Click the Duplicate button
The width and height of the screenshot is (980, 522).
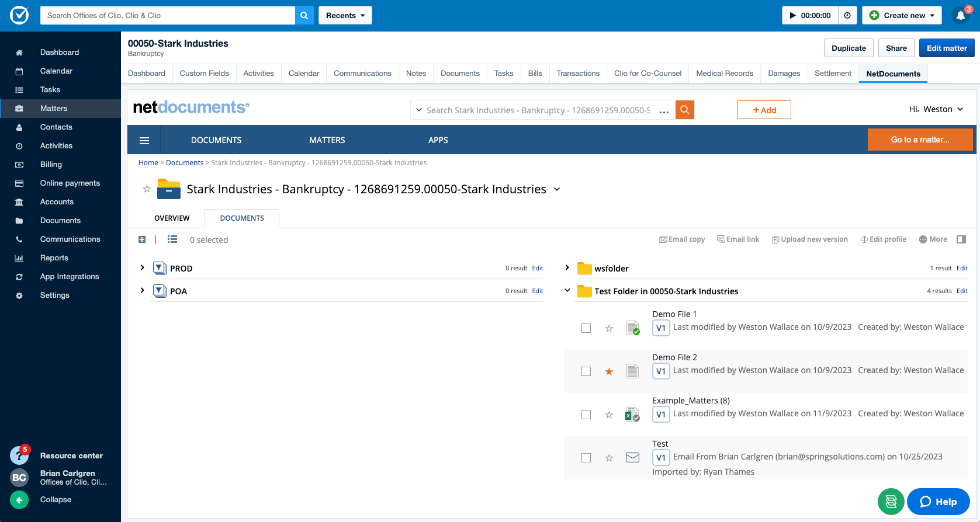click(849, 48)
